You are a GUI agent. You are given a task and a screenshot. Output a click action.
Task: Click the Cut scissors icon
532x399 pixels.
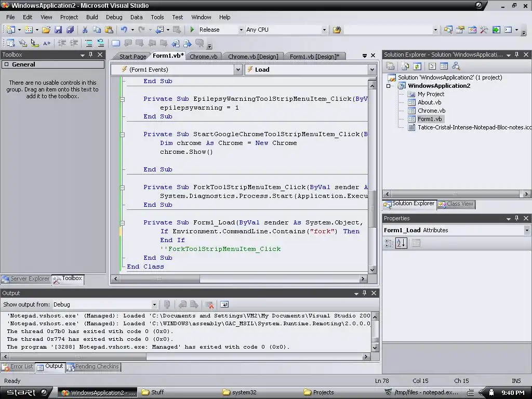tap(85, 30)
